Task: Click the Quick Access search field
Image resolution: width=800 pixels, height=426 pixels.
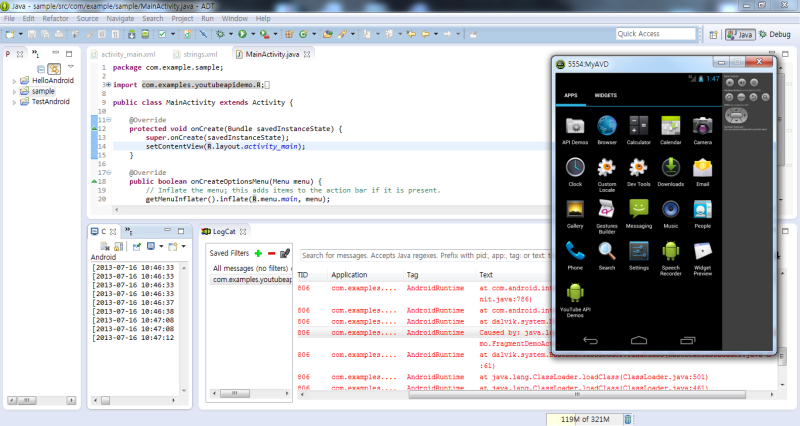Action: 656,34
